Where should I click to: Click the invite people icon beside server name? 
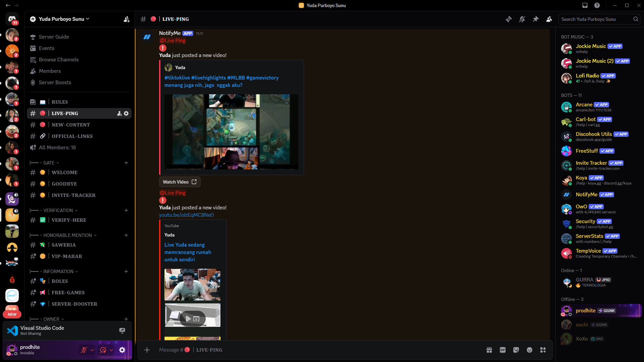127,19
